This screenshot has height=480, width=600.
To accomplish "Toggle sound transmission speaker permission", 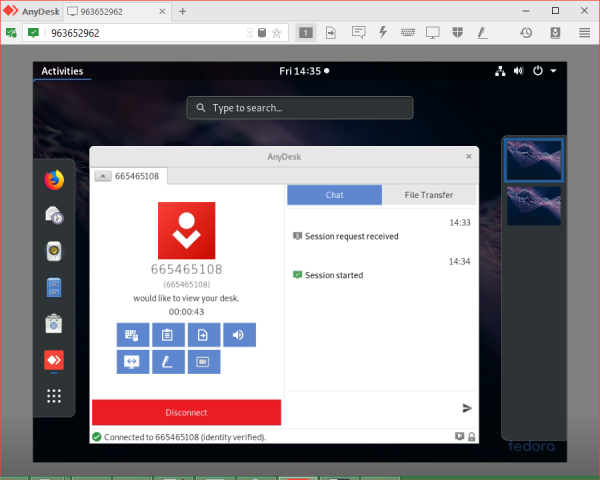I will tap(239, 335).
